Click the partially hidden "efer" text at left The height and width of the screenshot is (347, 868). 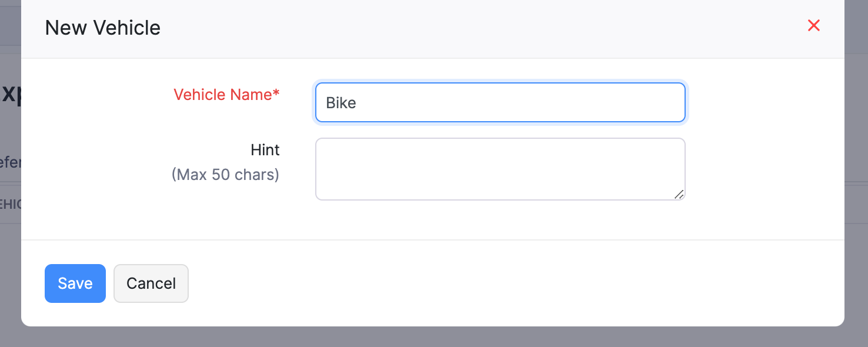tap(11, 162)
